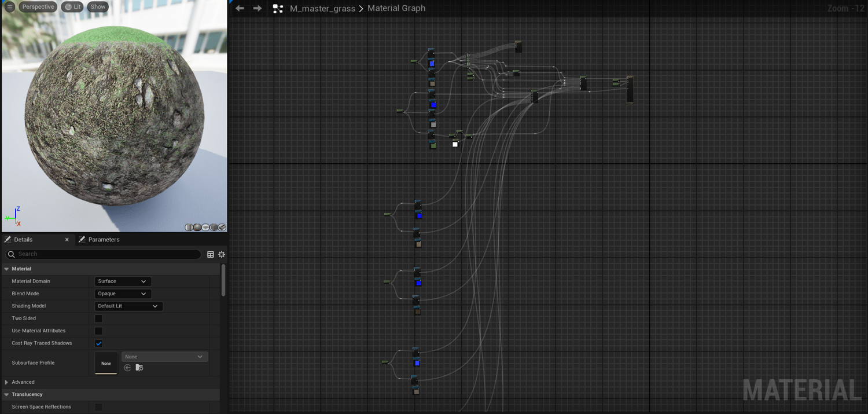Click the Subsurface Profile label

click(x=33, y=363)
